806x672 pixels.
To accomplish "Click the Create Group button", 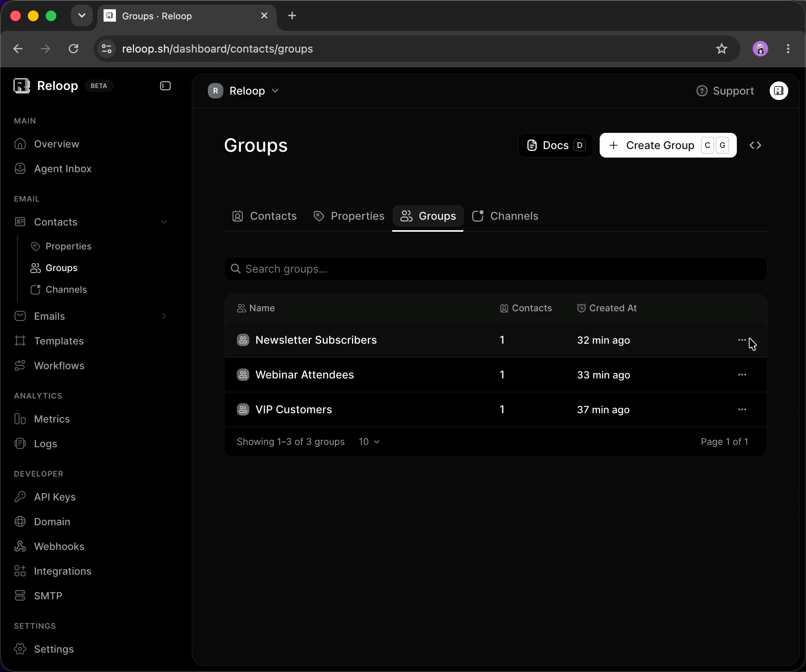I will (668, 145).
